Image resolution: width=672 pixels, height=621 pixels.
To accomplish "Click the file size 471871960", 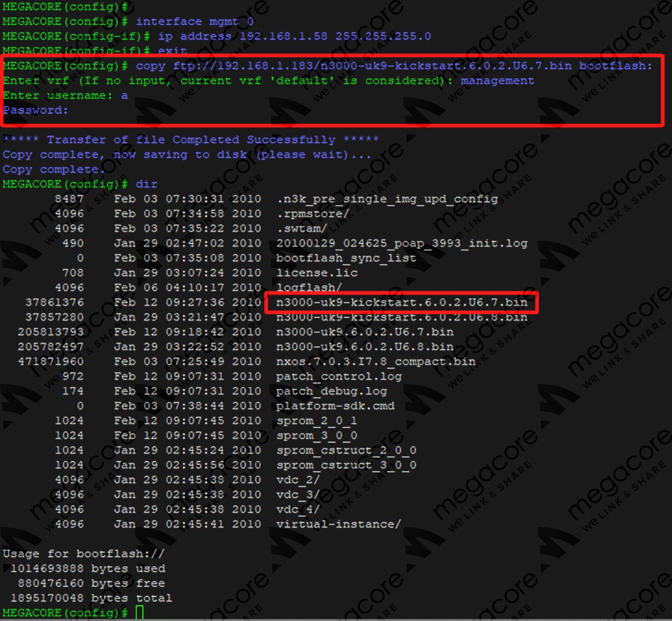I will pyautogui.click(x=51, y=361).
